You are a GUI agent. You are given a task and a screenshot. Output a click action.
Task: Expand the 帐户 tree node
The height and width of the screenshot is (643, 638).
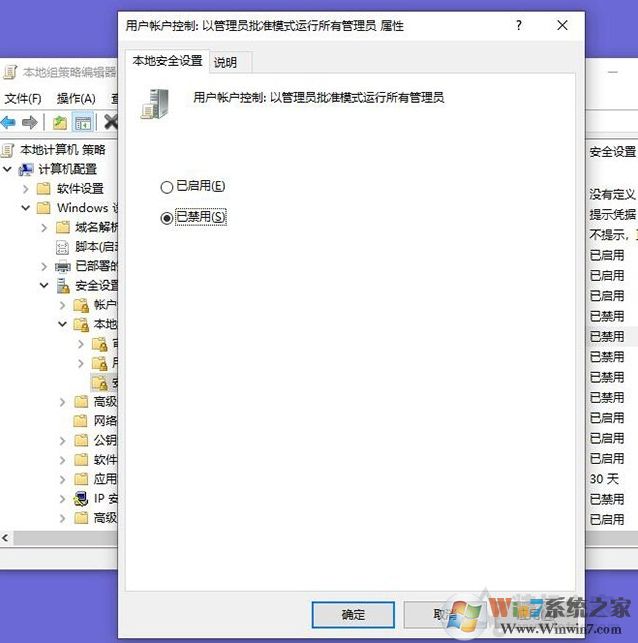pyautogui.click(x=62, y=305)
